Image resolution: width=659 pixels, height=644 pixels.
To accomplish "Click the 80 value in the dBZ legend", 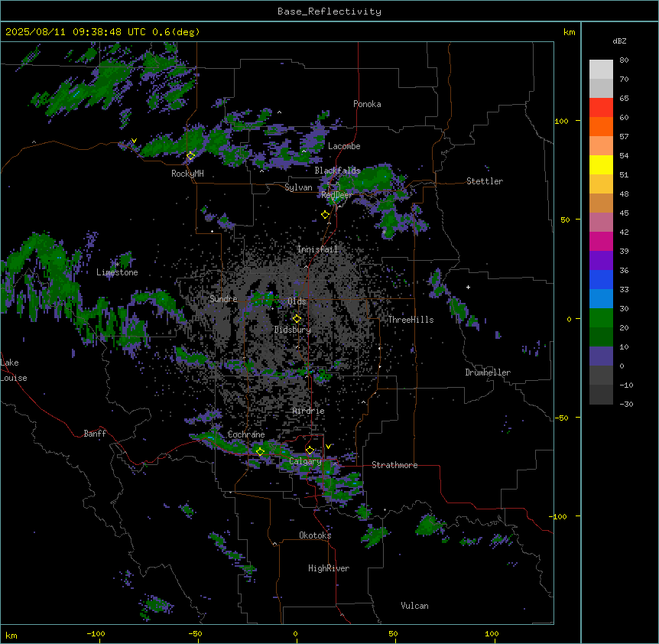I will tap(624, 60).
